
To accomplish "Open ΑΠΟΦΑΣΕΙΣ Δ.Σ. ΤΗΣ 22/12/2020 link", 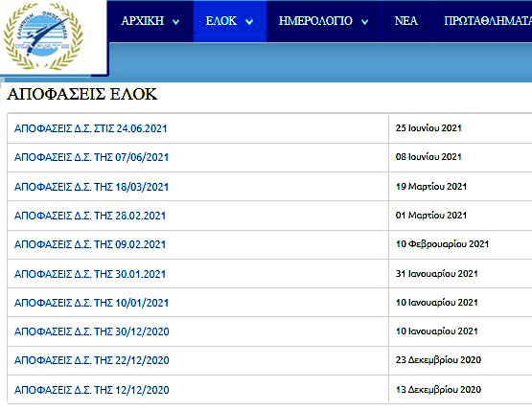I will 92,360.
